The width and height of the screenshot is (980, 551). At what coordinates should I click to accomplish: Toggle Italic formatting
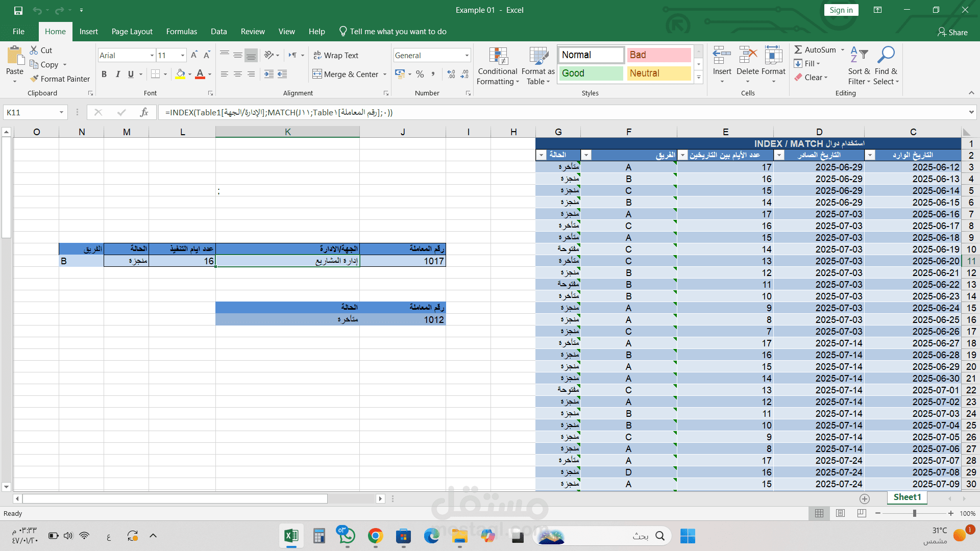click(x=117, y=74)
